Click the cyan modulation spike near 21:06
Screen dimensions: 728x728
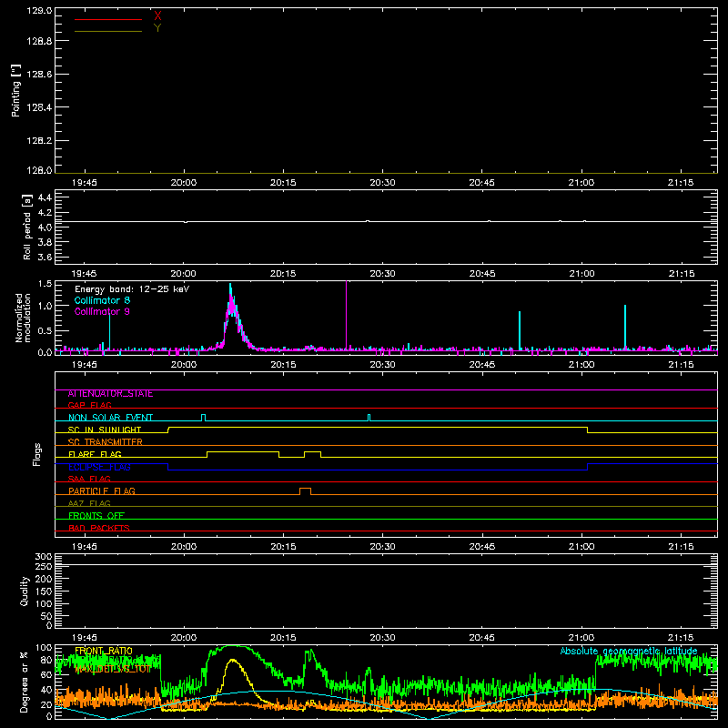point(625,327)
